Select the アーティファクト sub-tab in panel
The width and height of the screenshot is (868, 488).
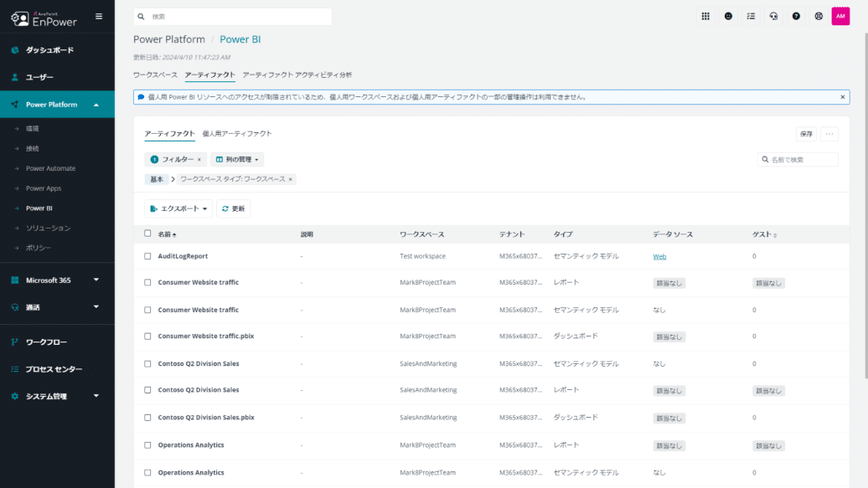click(169, 133)
